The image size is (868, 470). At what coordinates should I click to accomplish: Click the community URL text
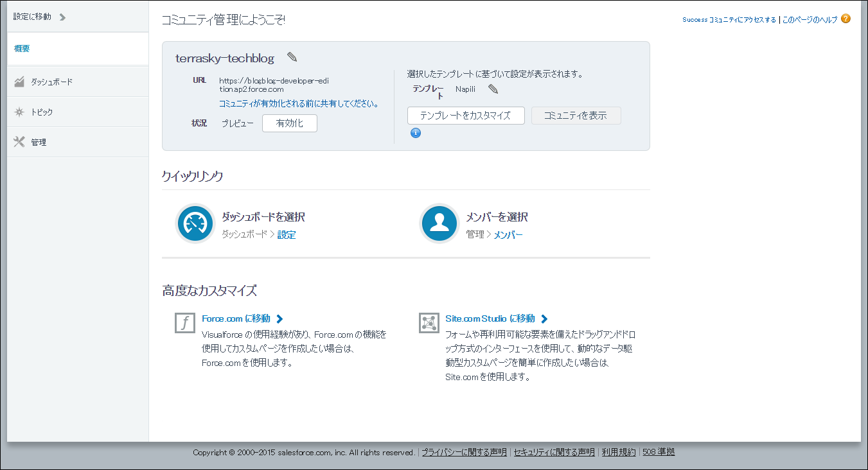(x=275, y=85)
